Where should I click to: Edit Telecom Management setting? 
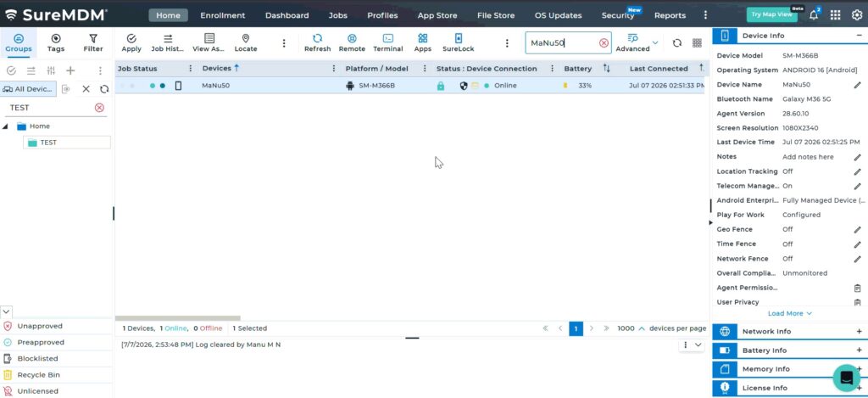click(x=858, y=186)
